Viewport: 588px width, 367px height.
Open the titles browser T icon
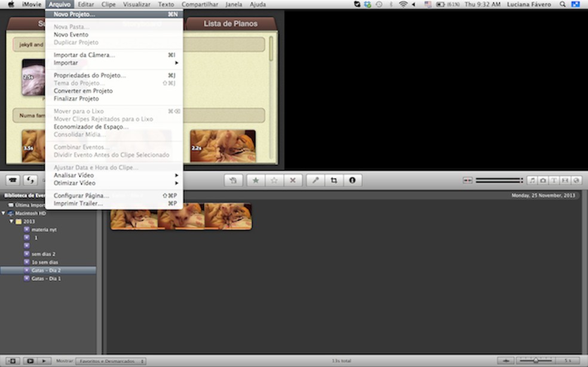[554, 180]
